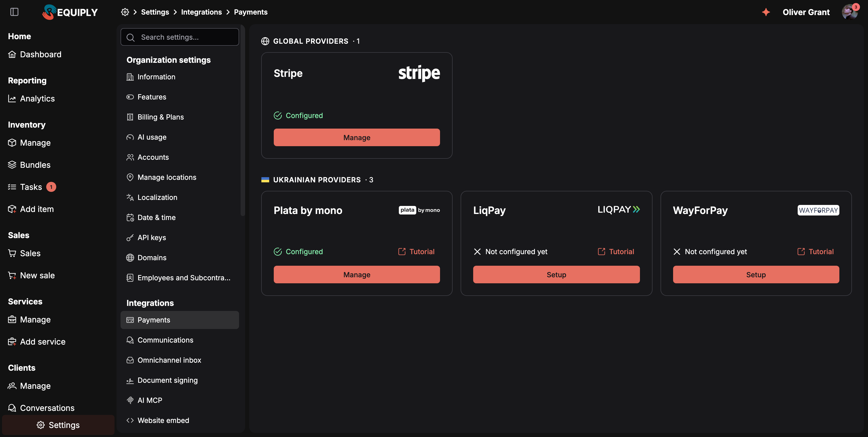
Task: Click Setup on the WayForPay card
Action: pos(756,275)
